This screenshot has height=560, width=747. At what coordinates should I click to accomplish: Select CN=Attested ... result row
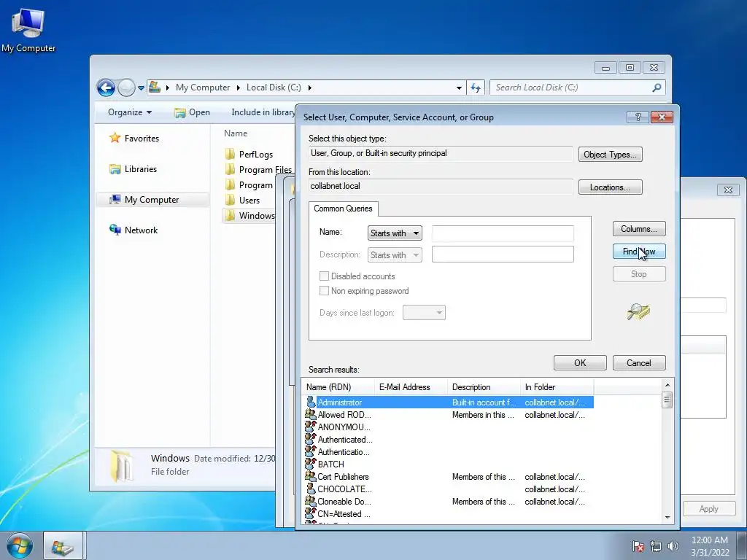click(448, 514)
